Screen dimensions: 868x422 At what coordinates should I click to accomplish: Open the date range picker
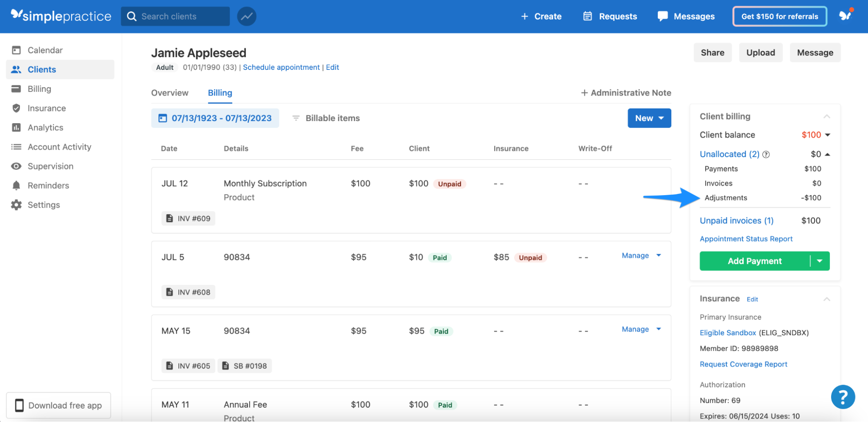coord(215,118)
